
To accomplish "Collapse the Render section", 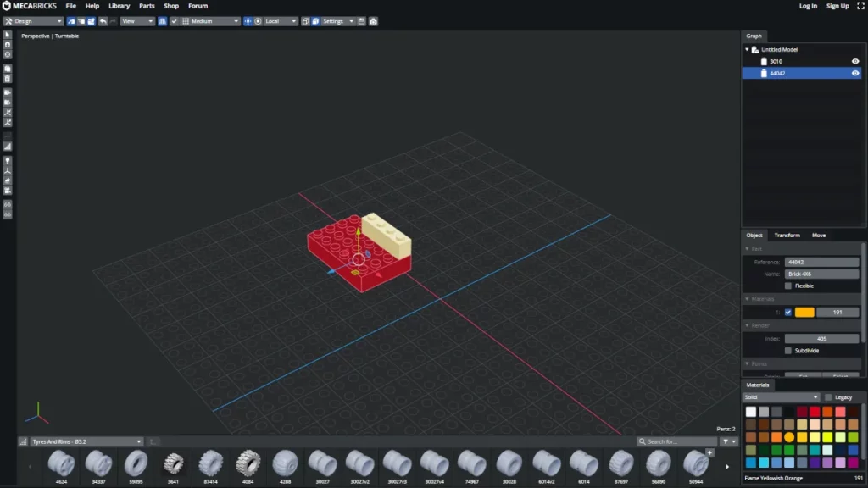I will coord(748,325).
